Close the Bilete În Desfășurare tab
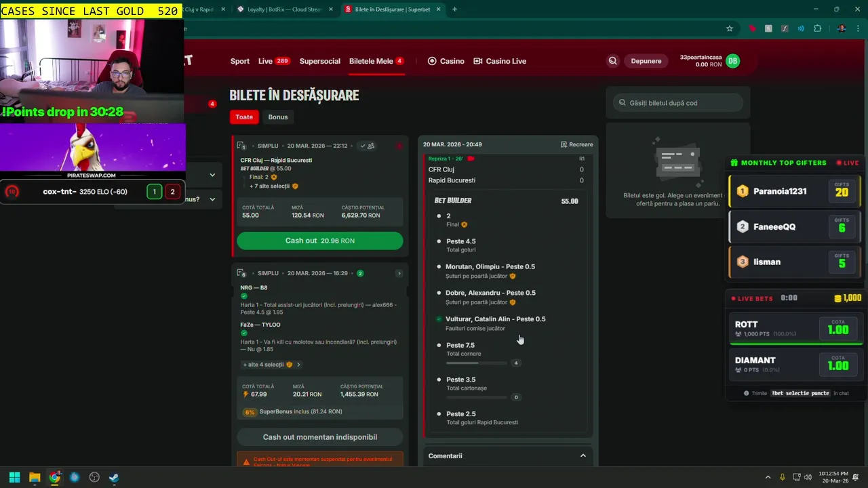 coord(439,9)
